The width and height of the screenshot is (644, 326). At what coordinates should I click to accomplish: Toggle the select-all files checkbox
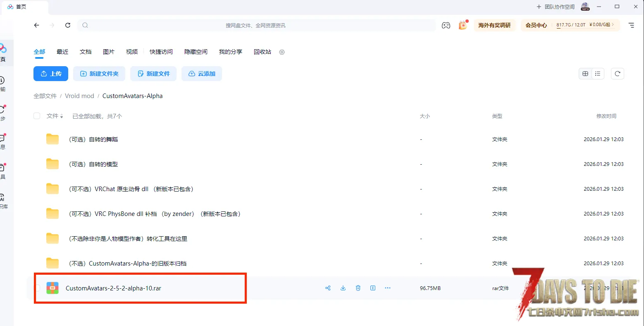37,116
